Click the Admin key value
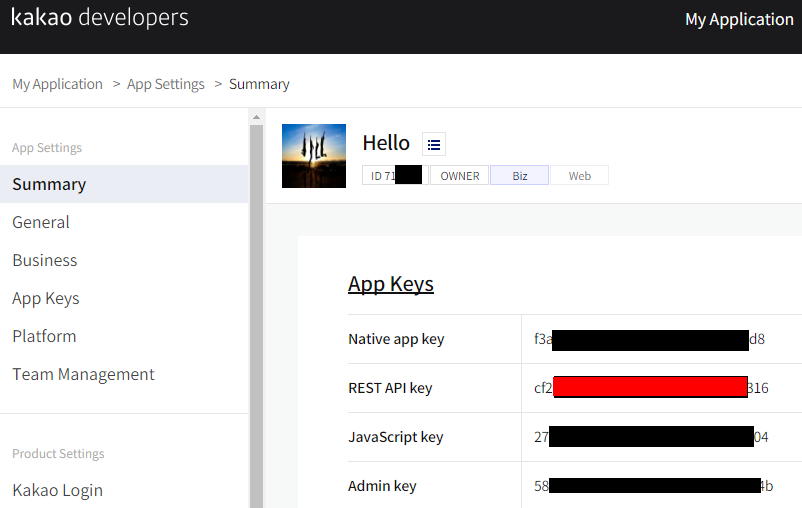The height and width of the screenshot is (508, 802). click(x=654, y=486)
